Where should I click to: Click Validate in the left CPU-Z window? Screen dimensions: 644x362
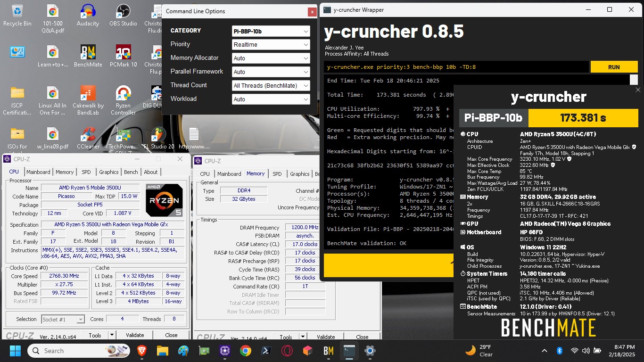135,335
